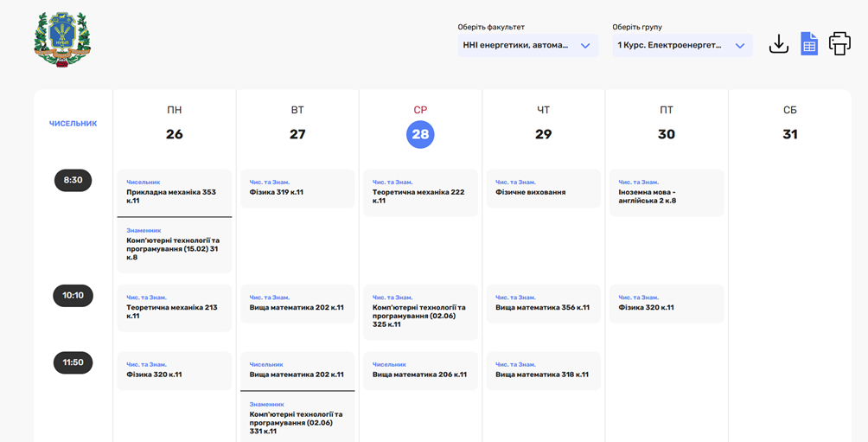This screenshot has width=868, height=442.
Task: Click the 8:30 time slot badge
Action: [x=73, y=181]
